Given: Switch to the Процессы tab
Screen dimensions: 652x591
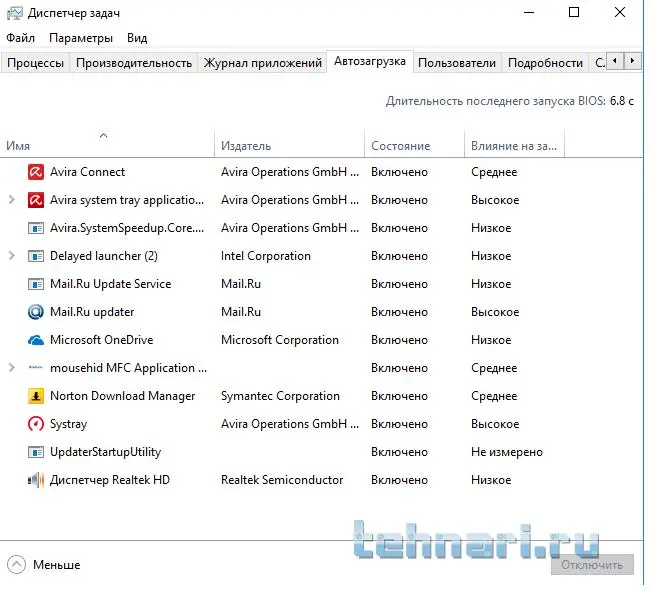Looking at the screenshot, I should pos(35,63).
